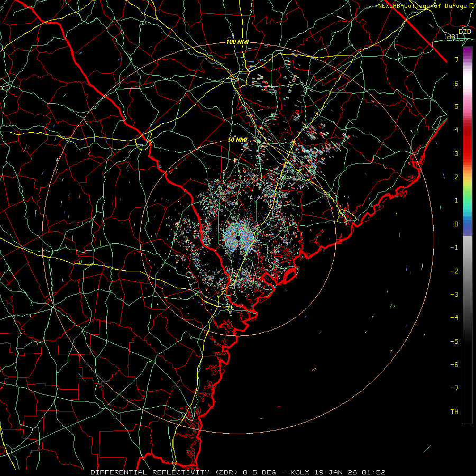Click the 0.5 DEG elevation label

260,472
